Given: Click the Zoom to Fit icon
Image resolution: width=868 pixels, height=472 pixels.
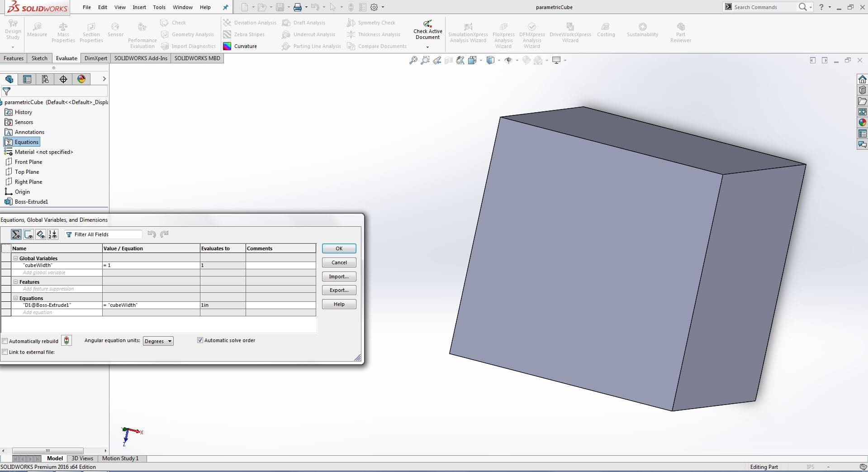Looking at the screenshot, I should click(413, 60).
